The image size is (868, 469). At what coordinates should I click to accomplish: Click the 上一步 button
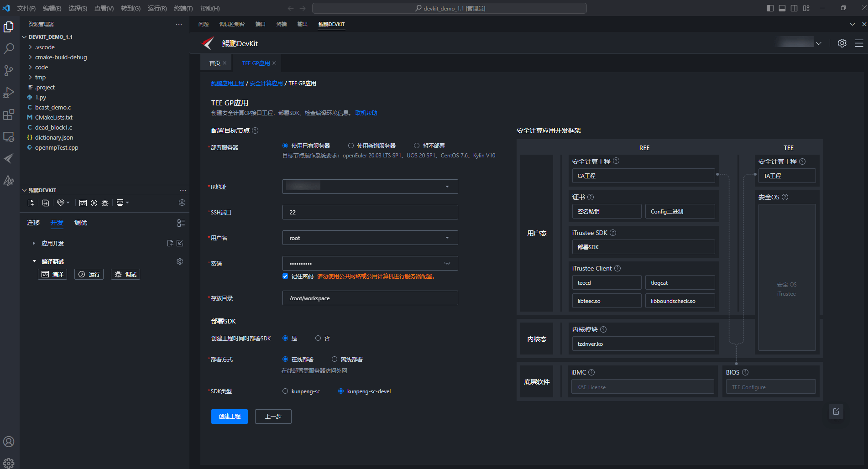tap(273, 417)
